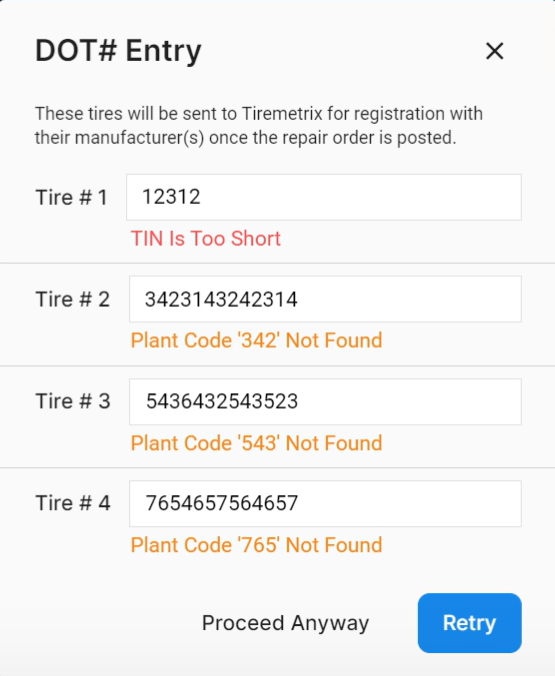This screenshot has width=555, height=676.
Task: Click the 'Tire # 2' label
Action: [72, 299]
